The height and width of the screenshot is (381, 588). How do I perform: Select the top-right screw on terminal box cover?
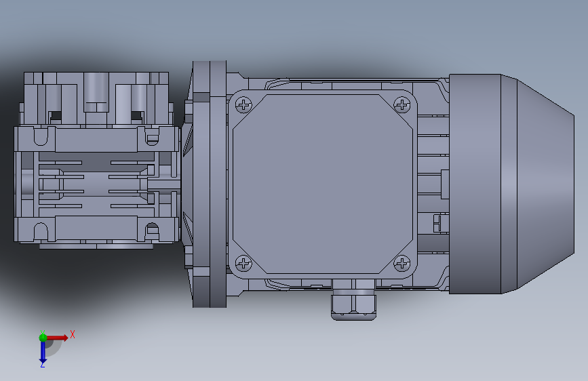[x=402, y=104]
